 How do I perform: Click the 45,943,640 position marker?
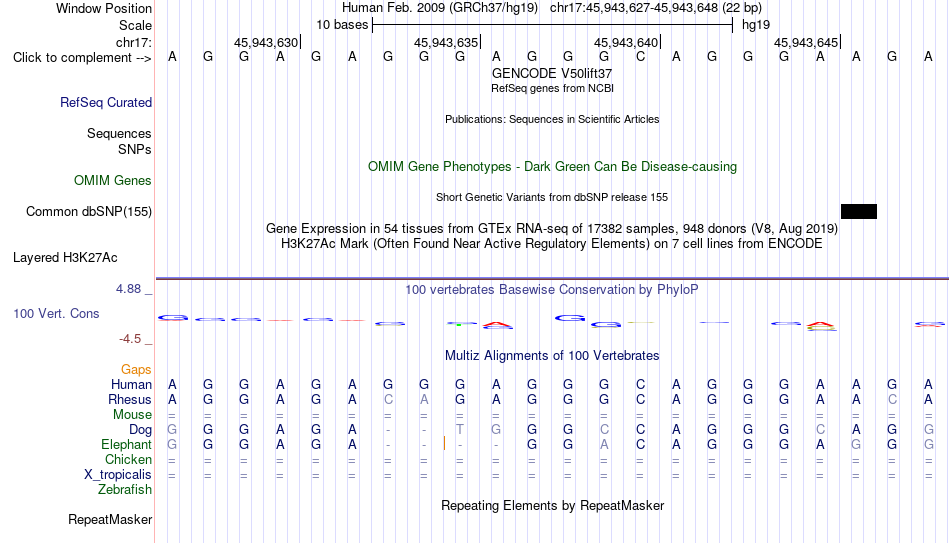coord(626,42)
